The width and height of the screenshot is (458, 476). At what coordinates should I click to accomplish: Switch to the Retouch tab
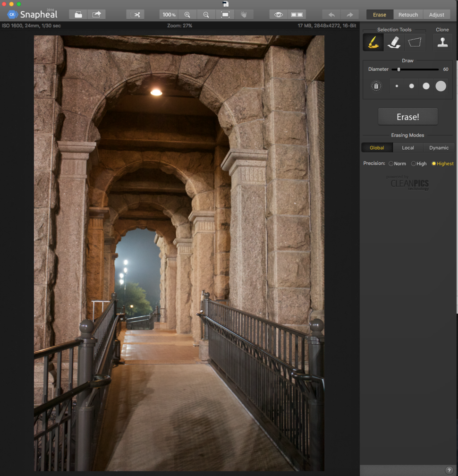point(408,15)
